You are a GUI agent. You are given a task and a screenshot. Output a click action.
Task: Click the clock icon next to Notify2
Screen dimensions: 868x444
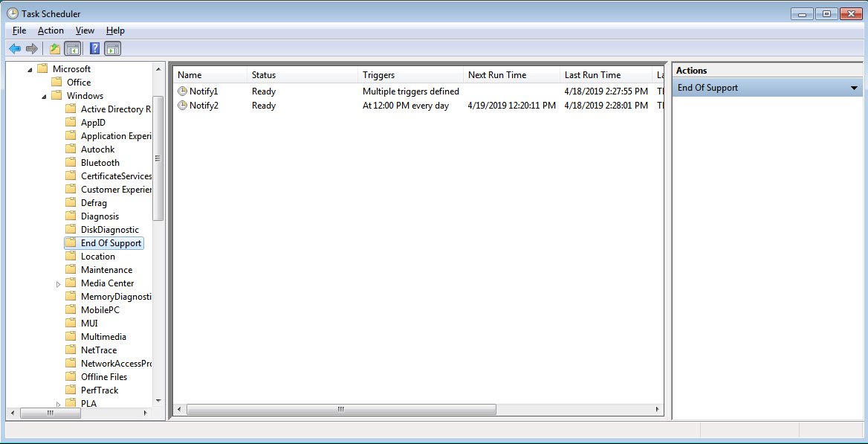tap(182, 106)
